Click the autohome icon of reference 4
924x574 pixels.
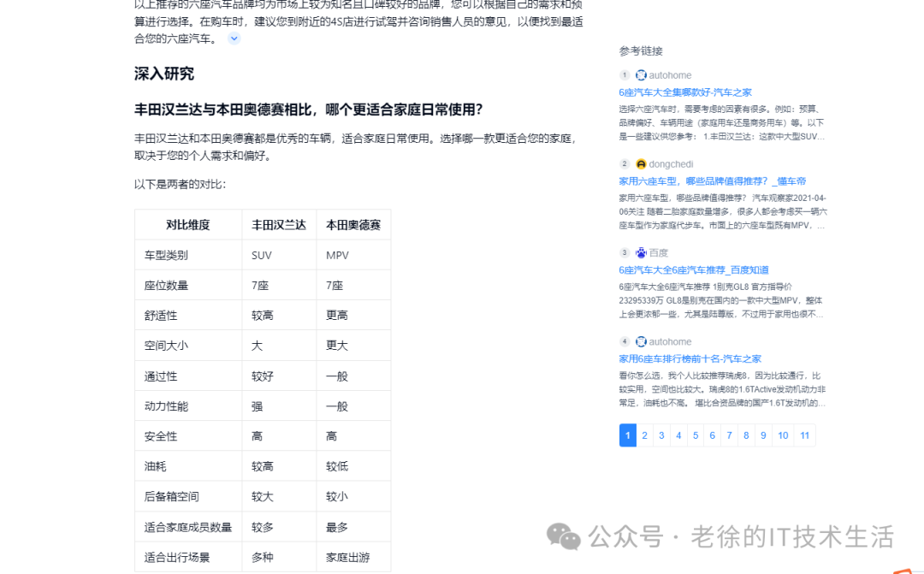click(641, 342)
